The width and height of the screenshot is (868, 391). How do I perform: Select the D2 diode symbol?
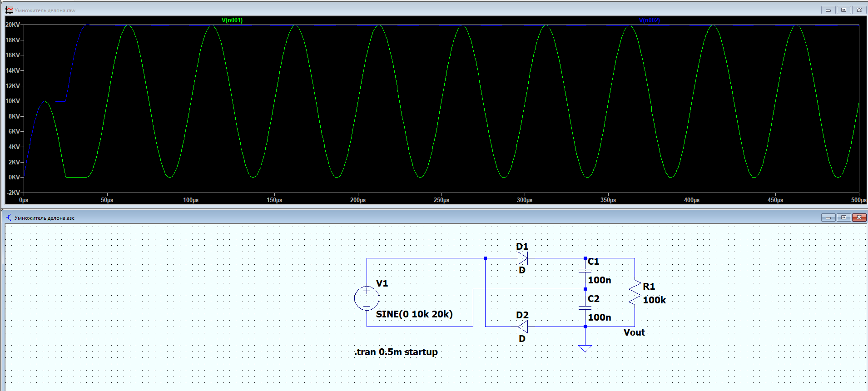tap(522, 327)
